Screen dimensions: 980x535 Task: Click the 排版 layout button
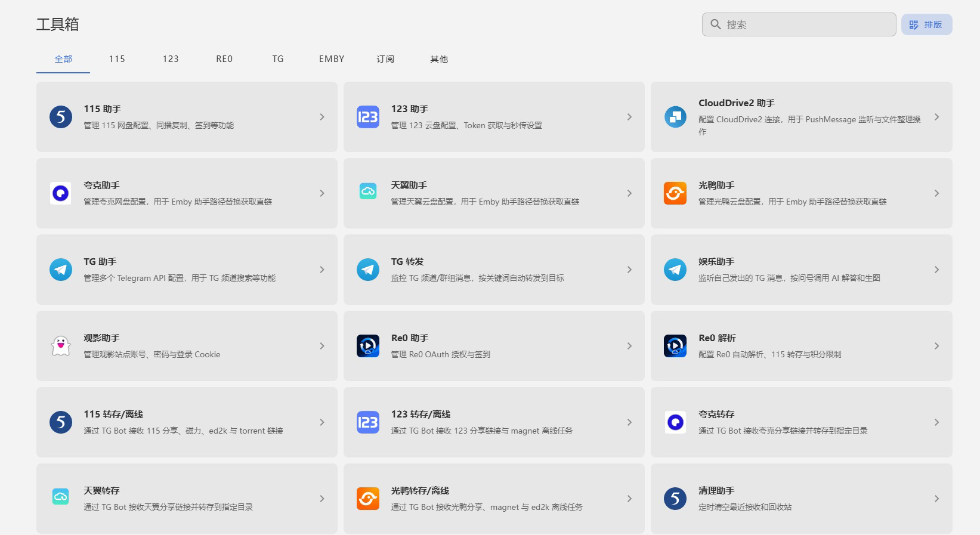926,24
